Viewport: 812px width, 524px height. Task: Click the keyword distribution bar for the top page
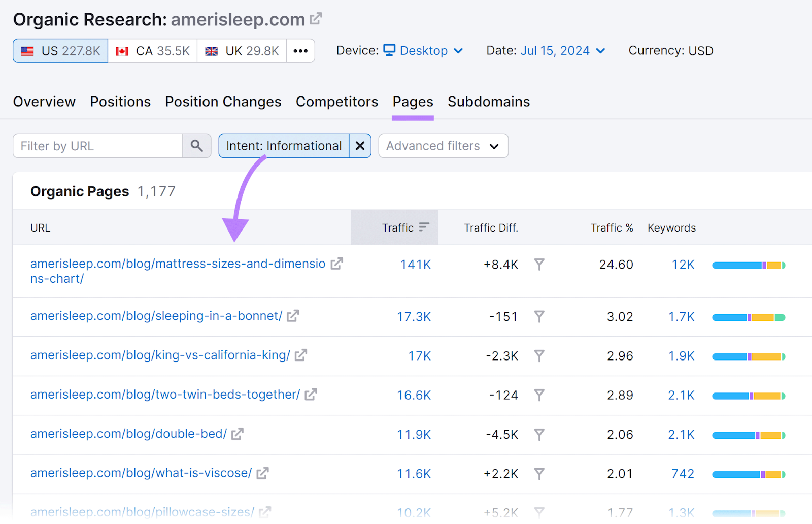[748, 264]
